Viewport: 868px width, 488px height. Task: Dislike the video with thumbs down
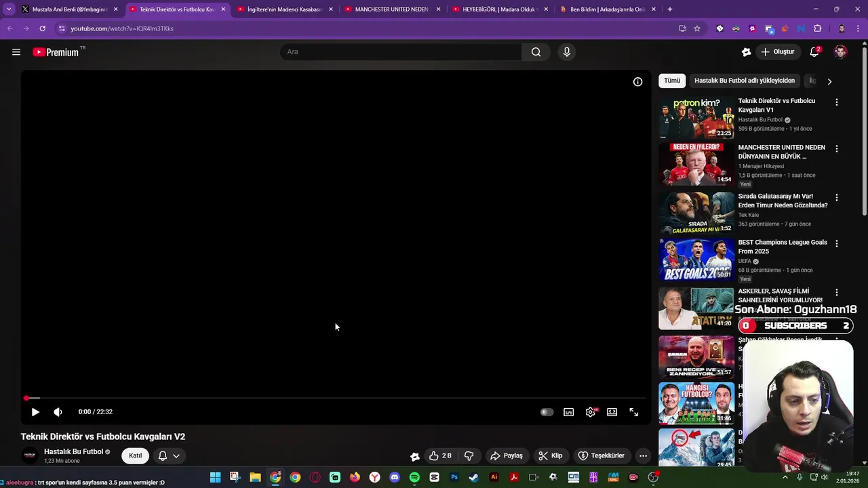pos(469,455)
